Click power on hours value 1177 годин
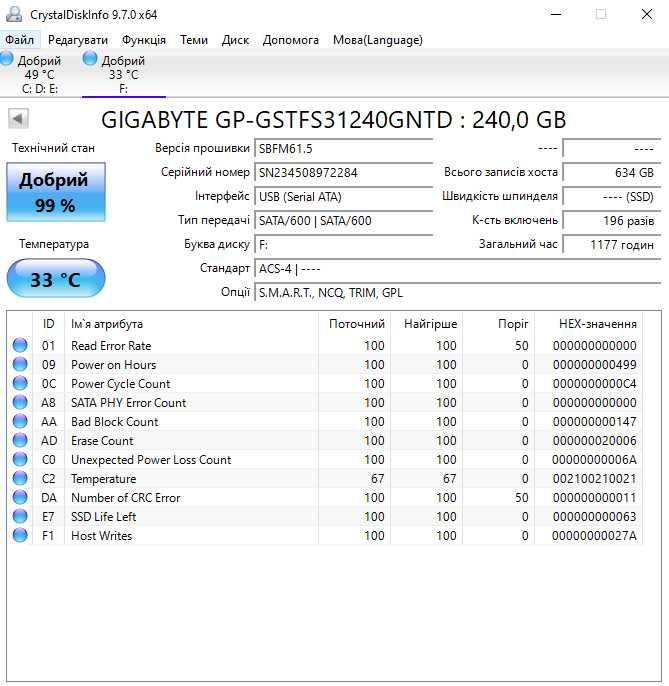669x686 pixels. click(x=611, y=245)
